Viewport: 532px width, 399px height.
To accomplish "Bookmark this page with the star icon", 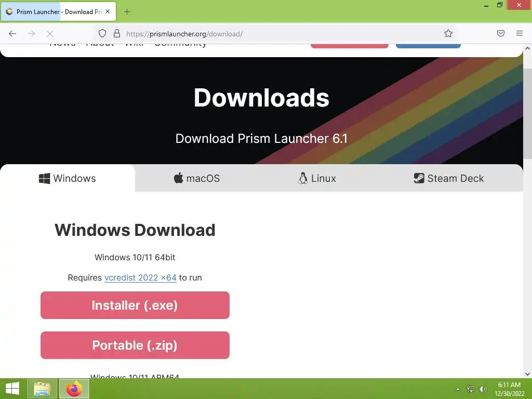I will pos(448,33).
